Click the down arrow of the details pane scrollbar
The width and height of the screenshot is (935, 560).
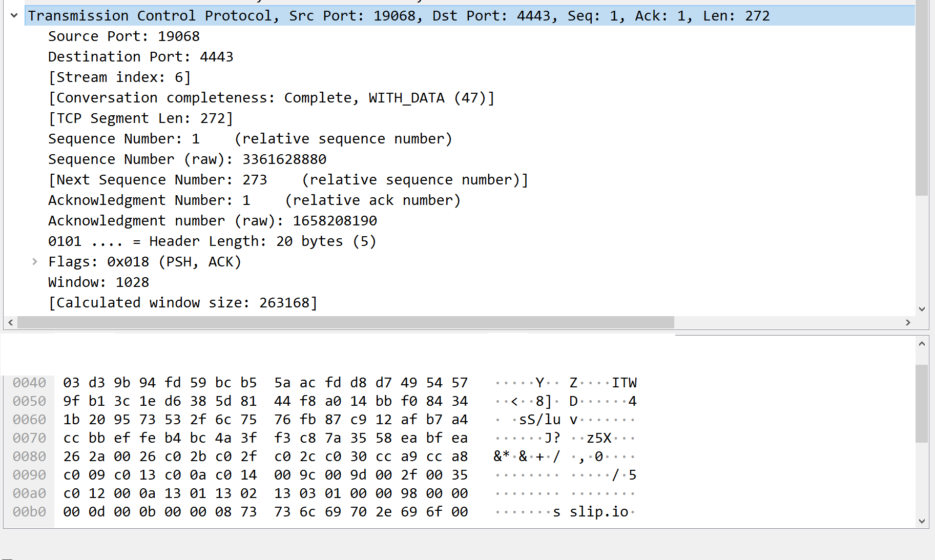[x=922, y=309]
